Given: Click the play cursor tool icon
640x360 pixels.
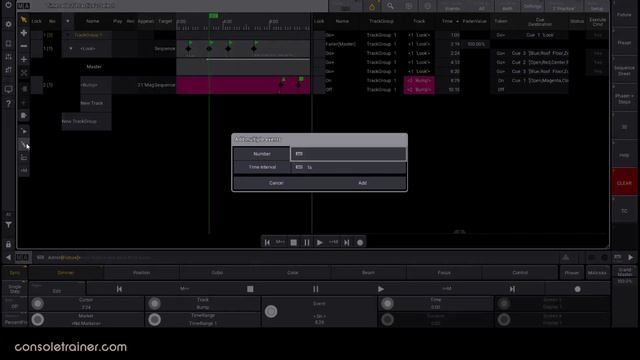Looking at the screenshot, I should pyautogui.click(x=24, y=131).
